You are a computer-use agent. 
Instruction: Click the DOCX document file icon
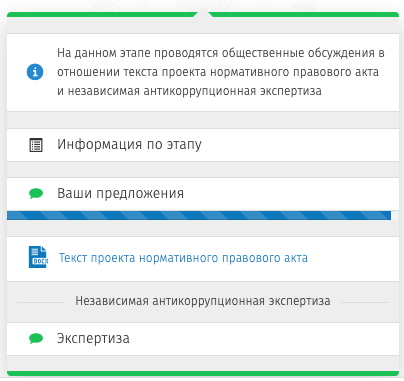[38, 257]
